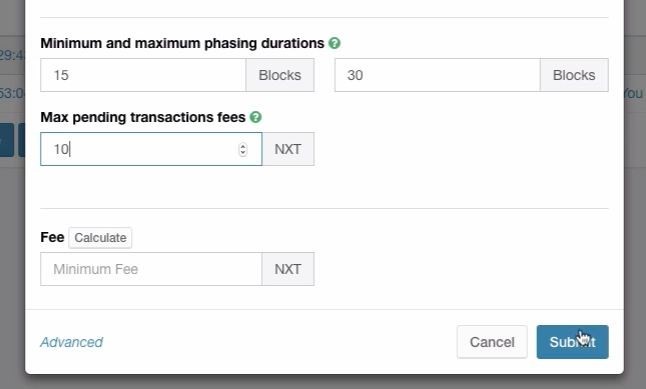Click the Max pending transactions fees label
646x389 pixels.
143,117
